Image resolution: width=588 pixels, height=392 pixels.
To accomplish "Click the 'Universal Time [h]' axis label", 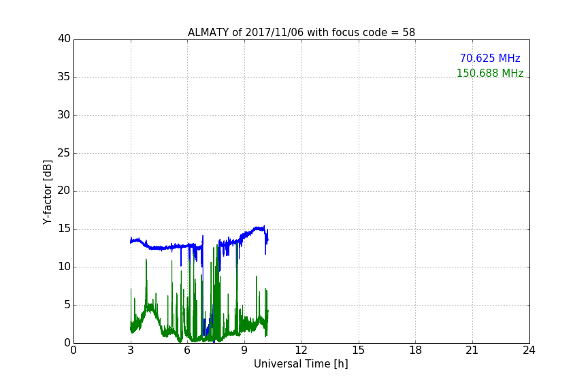I will pos(301,364).
